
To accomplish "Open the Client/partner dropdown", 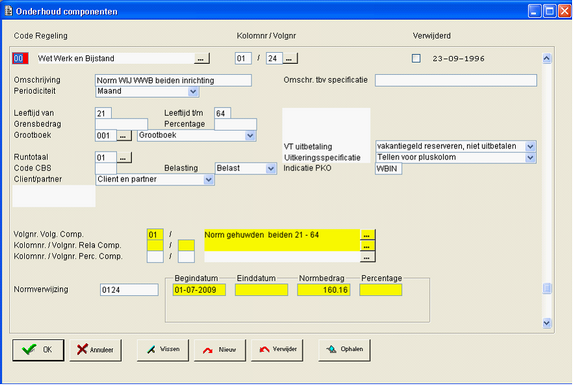I will click(155, 179).
